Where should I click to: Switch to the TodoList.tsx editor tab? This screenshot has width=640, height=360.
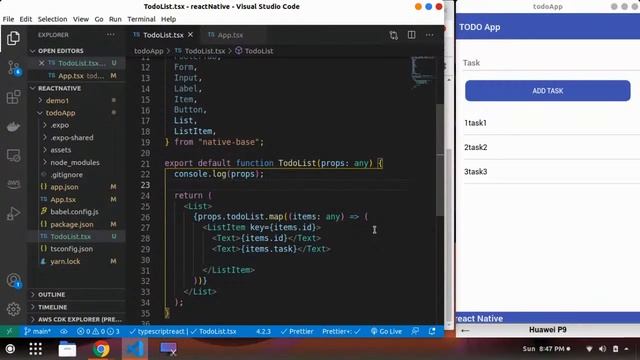pyautogui.click(x=163, y=35)
